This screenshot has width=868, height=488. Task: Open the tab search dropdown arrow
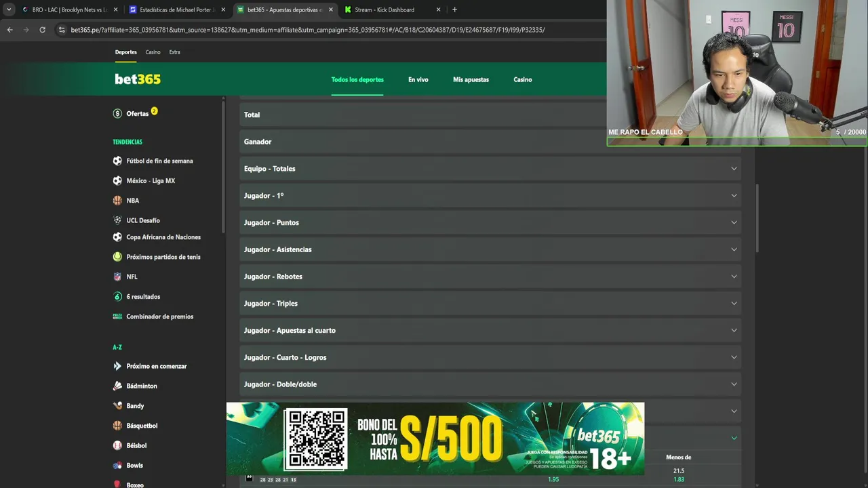(x=9, y=9)
